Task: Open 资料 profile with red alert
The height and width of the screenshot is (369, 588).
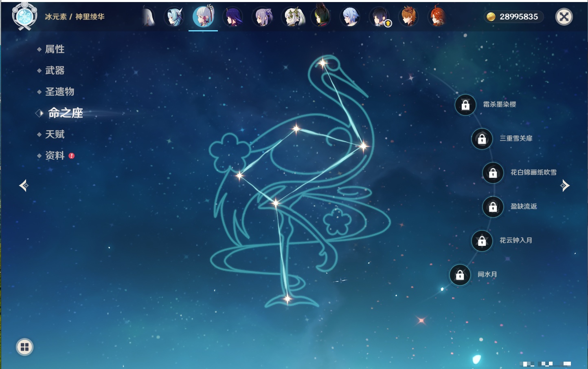Action: 55,155
